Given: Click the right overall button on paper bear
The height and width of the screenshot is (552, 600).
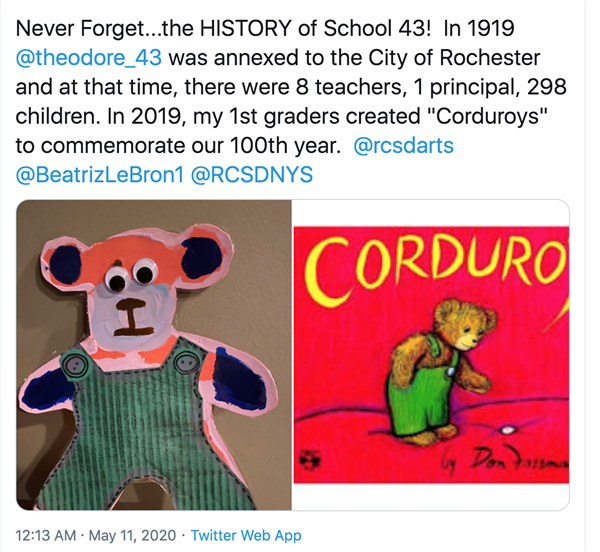Looking at the screenshot, I should (x=186, y=362).
